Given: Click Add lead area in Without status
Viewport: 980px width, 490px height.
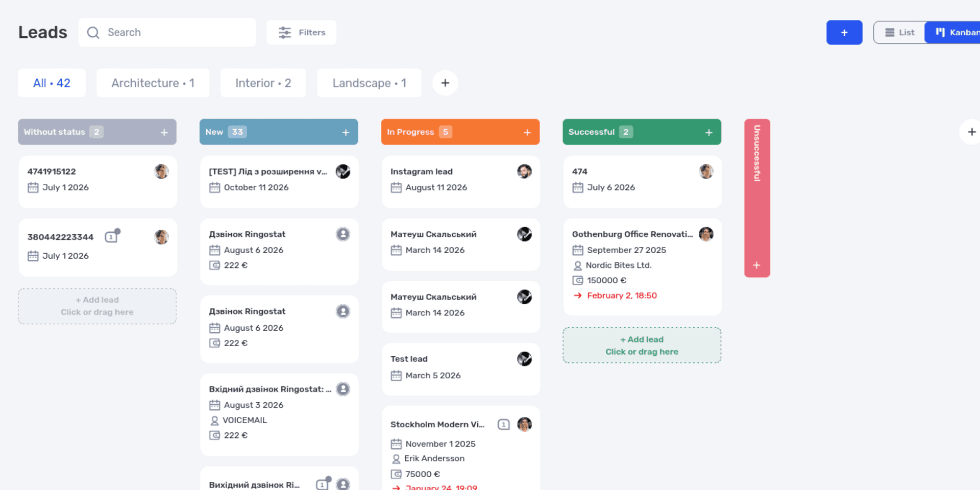Looking at the screenshot, I should 97,306.
